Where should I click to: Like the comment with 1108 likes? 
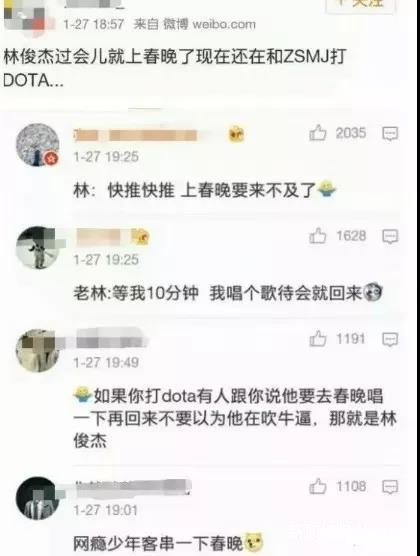pos(317,486)
